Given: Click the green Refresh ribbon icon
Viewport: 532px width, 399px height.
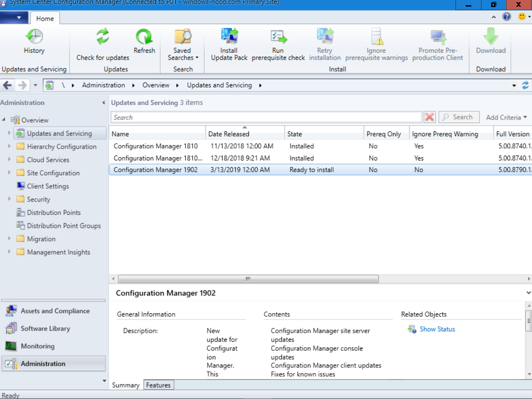Looking at the screenshot, I should pos(144,36).
